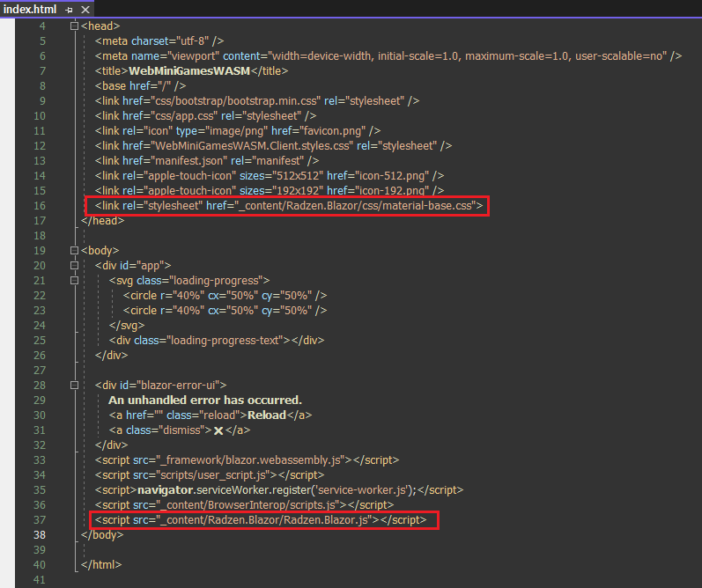The image size is (702, 588).
Task: Collapse the div id="app" block
Action: click(x=74, y=265)
